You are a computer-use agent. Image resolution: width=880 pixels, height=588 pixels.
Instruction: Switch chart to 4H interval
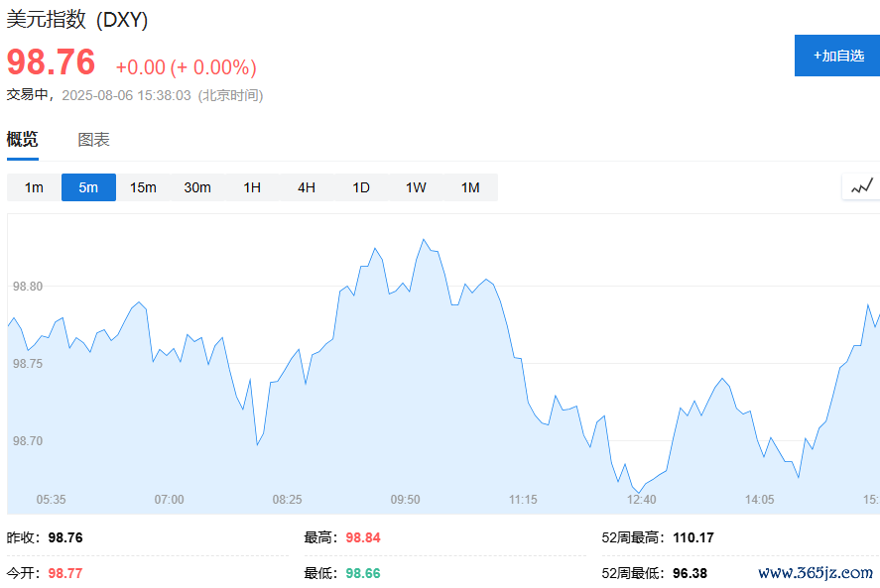pos(307,187)
